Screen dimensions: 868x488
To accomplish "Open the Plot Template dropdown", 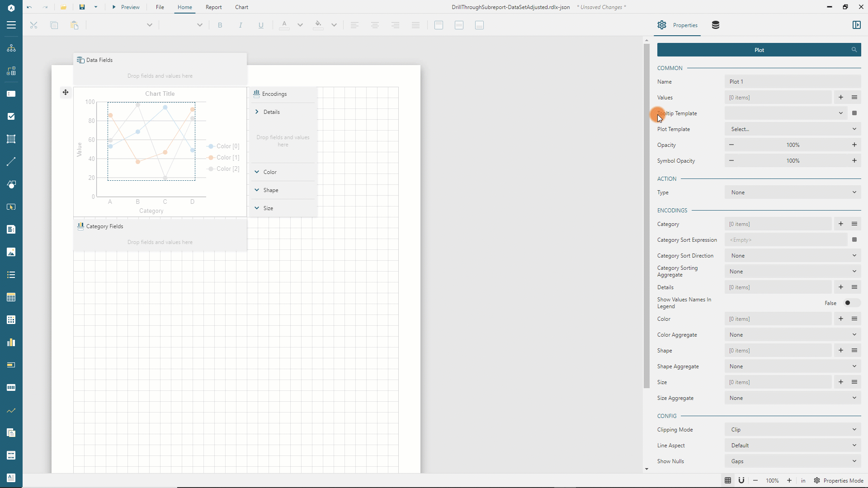I will coord(793,129).
